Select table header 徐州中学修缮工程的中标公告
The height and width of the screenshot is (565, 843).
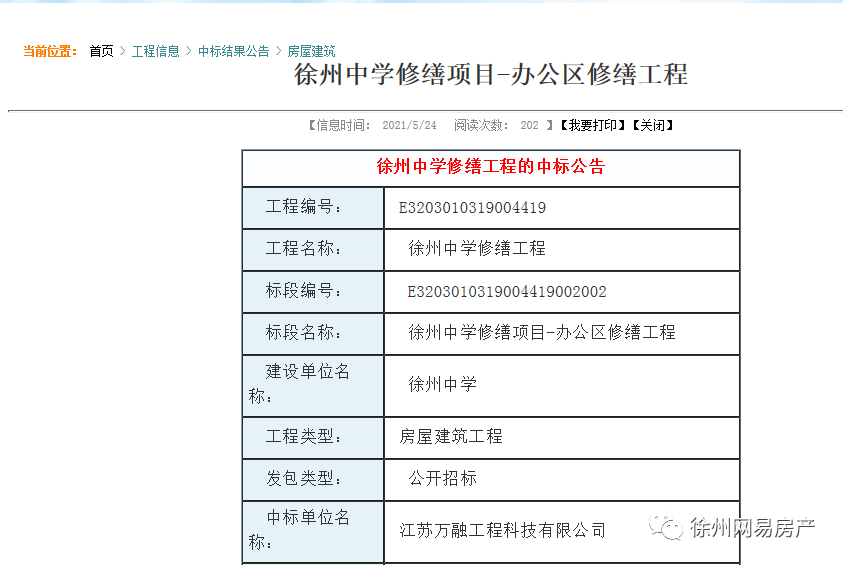point(491,167)
